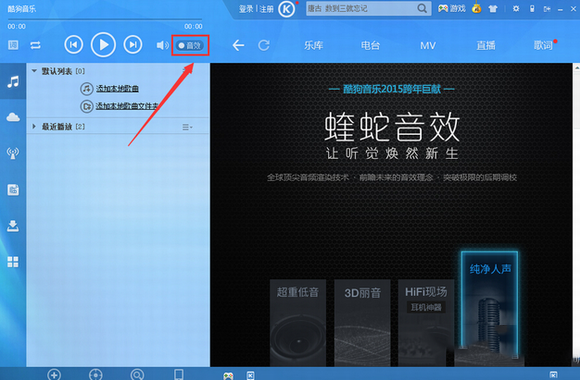Click the volume speaker icon
580x380 pixels.
tap(162, 45)
